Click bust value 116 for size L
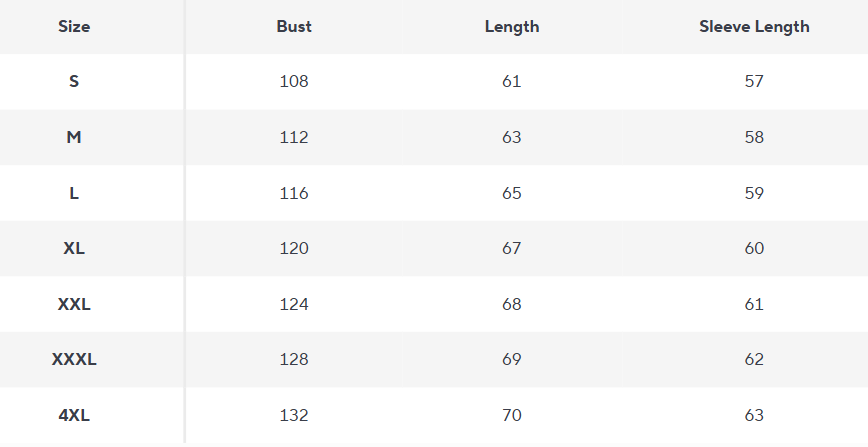Viewport: 868px width, 447px height. pos(294,193)
